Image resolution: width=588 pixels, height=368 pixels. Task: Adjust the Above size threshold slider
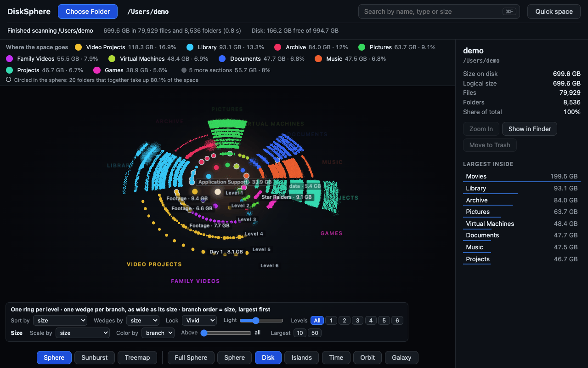(226, 333)
